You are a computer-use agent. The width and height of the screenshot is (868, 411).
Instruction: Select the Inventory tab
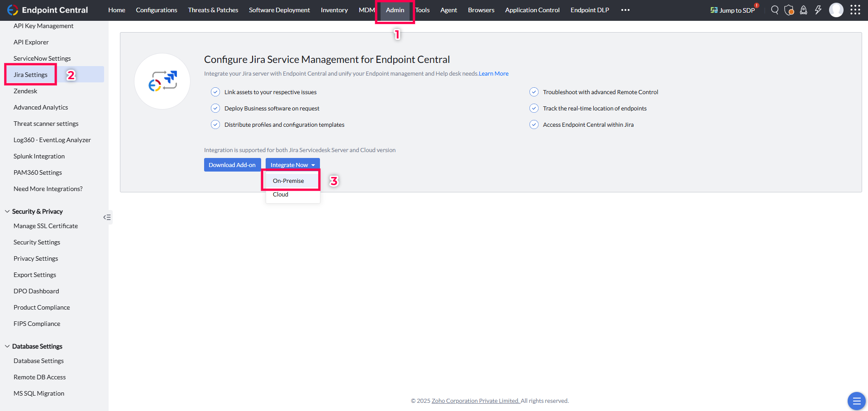334,10
